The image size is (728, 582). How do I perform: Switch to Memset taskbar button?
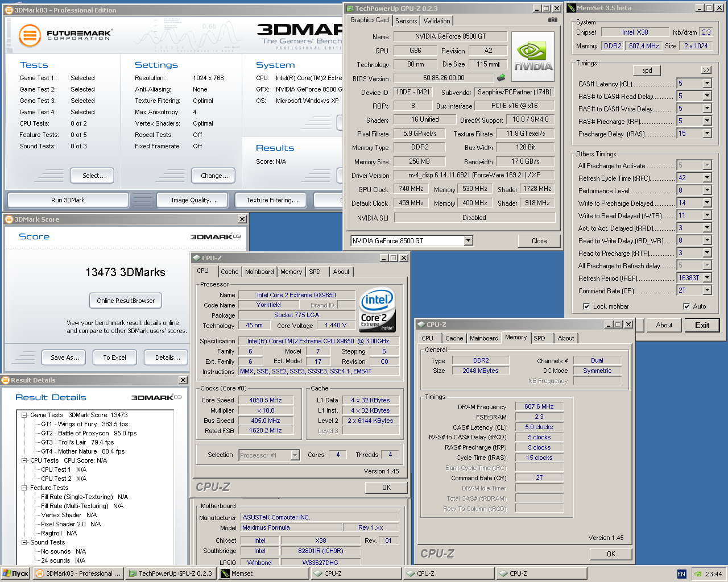pyautogui.click(x=263, y=573)
